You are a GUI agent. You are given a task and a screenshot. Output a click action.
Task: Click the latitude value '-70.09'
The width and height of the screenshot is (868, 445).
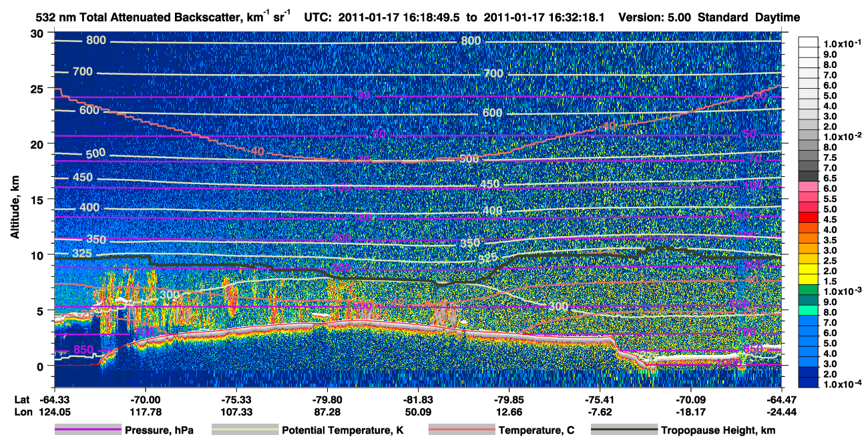tap(690, 399)
